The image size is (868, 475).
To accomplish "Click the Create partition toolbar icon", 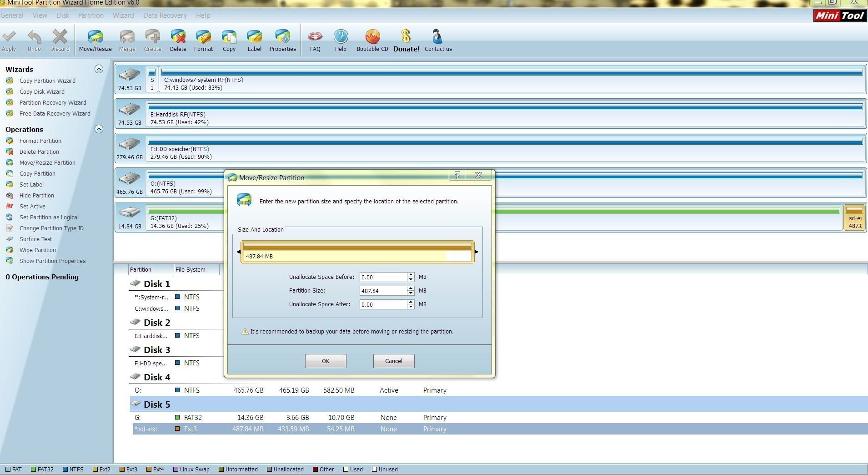I will 152,36.
